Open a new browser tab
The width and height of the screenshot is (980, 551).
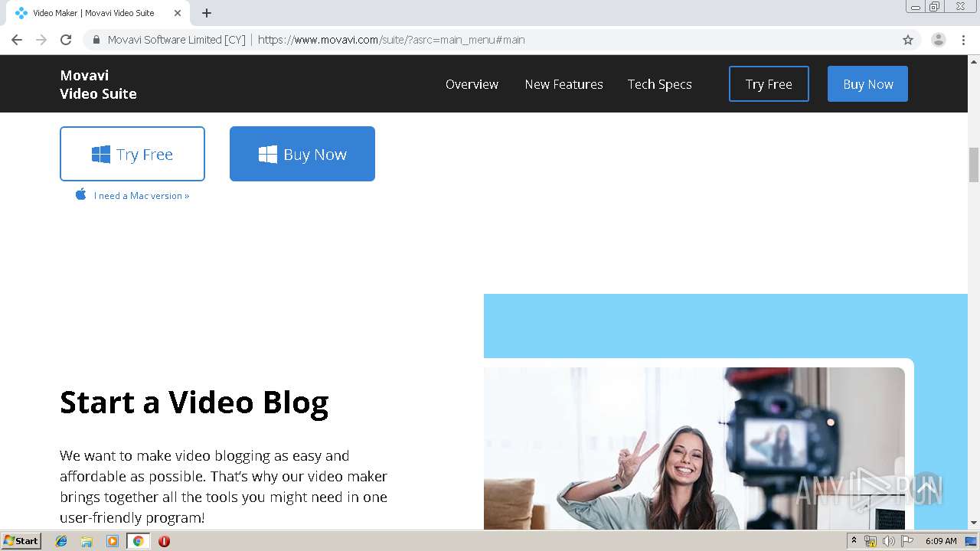click(207, 13)
